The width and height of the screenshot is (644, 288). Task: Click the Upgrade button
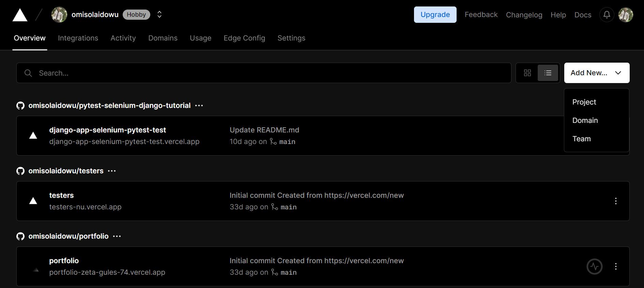(435, 15)
